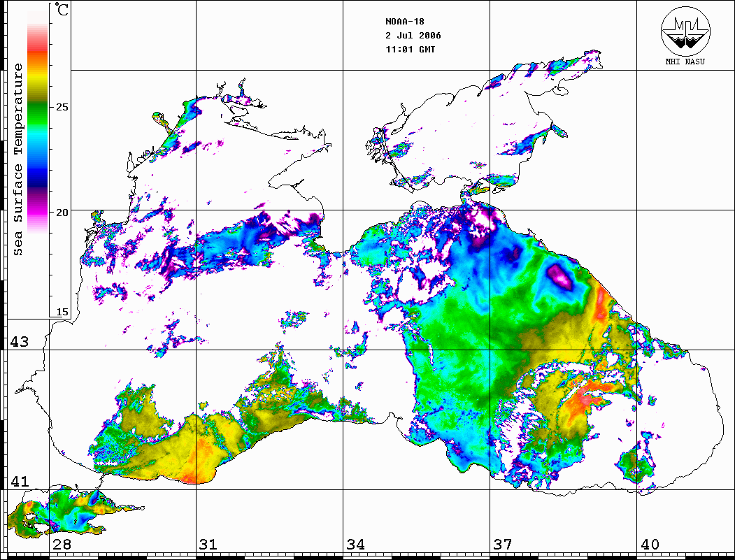Select the '11:01 GMT' time text
The width and height of the screenshot is (735, 560).
[x=410, y=49]
